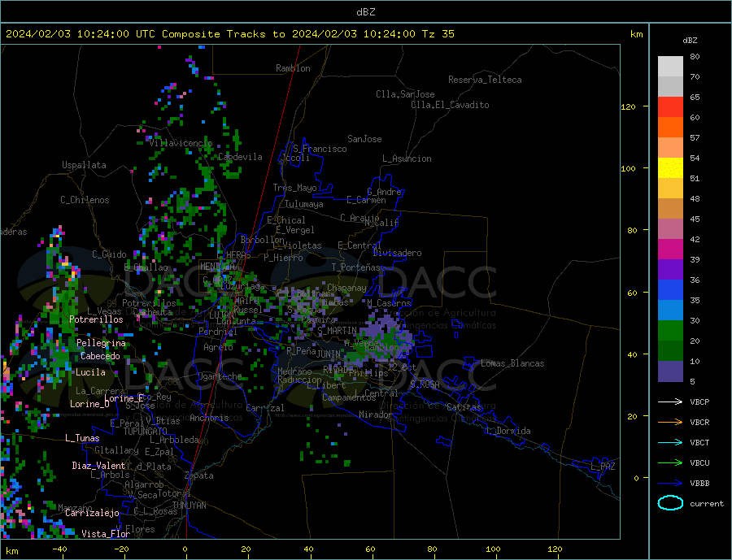Viewport: 732px width, 560px height.
Task: Click the Tres_Mayo map label
Action: click(294, 188)
